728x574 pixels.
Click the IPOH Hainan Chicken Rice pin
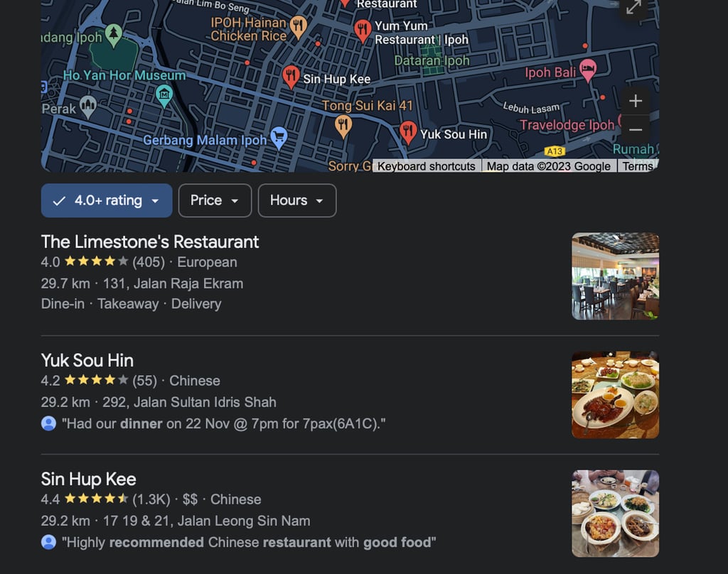point(298,27)
